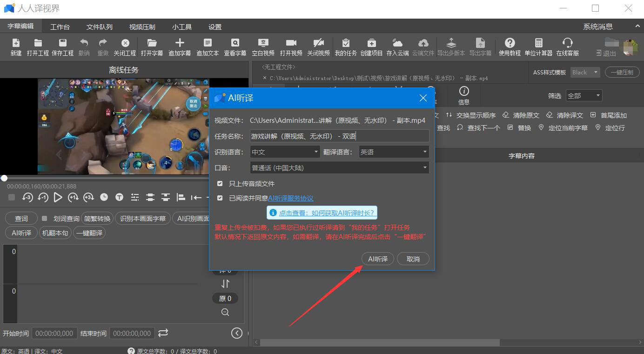The width and height of the screenshot is (644, 354).
Task: Open the 打开字幕 subtitle folder icon
Action: (x=152, y=43)
